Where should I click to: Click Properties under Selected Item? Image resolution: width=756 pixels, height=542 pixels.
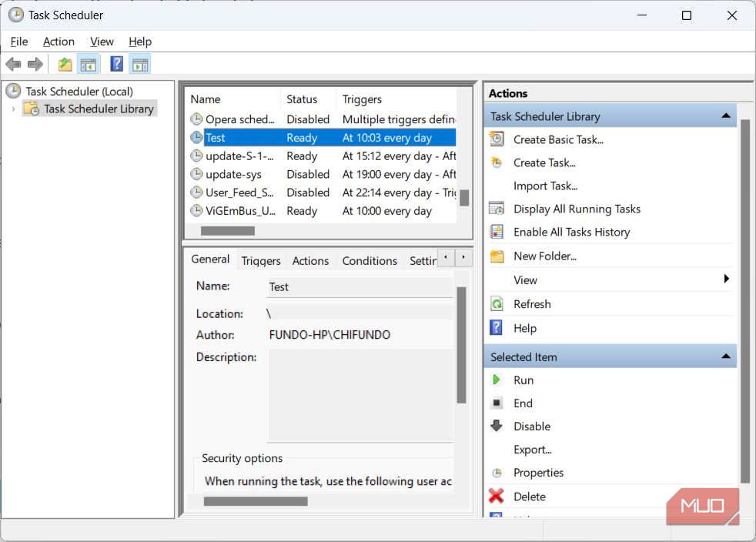[537, 473]
